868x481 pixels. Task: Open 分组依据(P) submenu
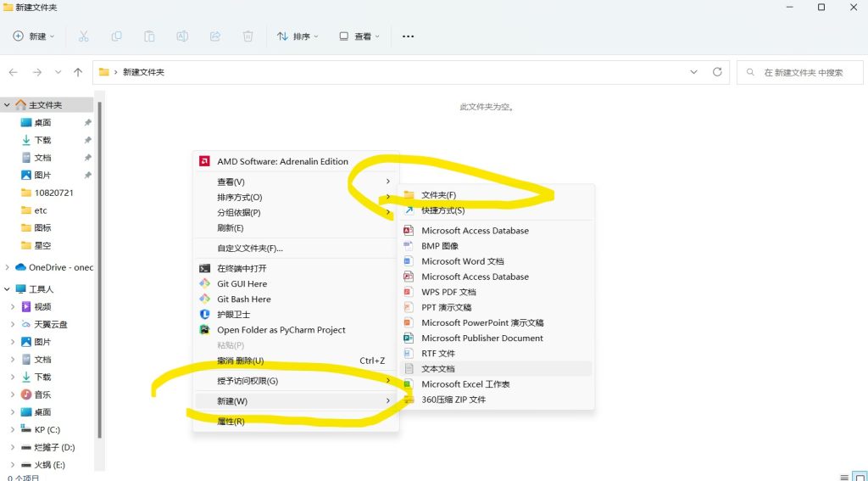[296, 213]
